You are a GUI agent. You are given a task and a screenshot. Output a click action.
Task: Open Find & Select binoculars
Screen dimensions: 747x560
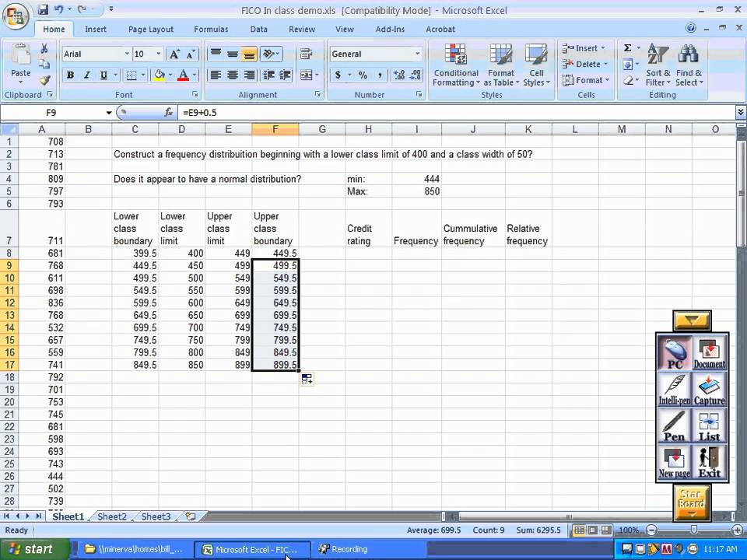point(689,65)
